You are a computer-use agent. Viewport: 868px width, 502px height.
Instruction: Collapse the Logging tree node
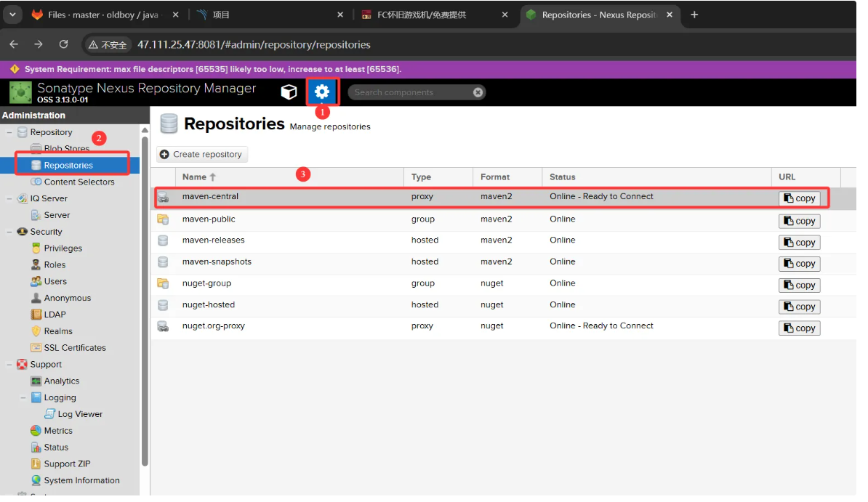point(23,398)
